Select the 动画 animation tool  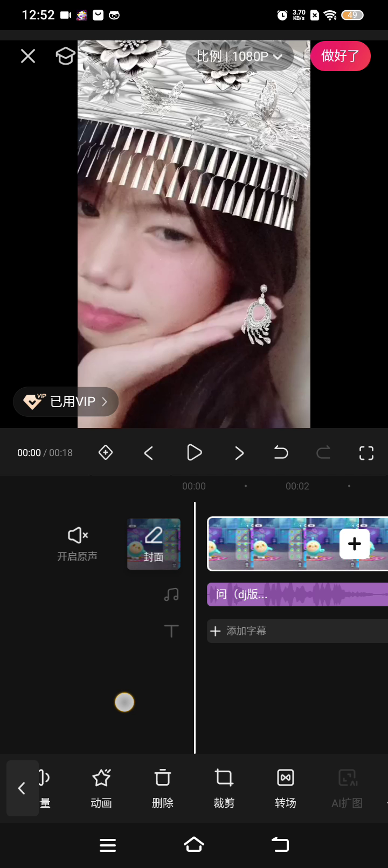[101, 788]
